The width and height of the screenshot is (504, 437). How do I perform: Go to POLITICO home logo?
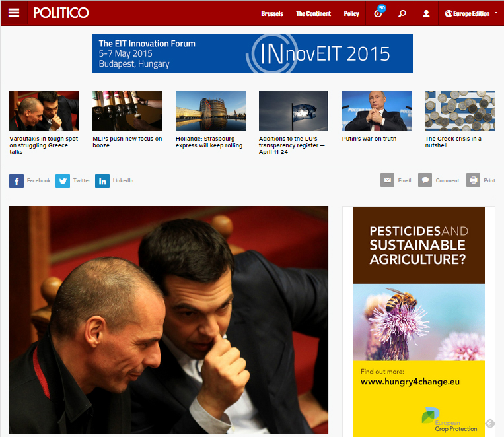61,13
